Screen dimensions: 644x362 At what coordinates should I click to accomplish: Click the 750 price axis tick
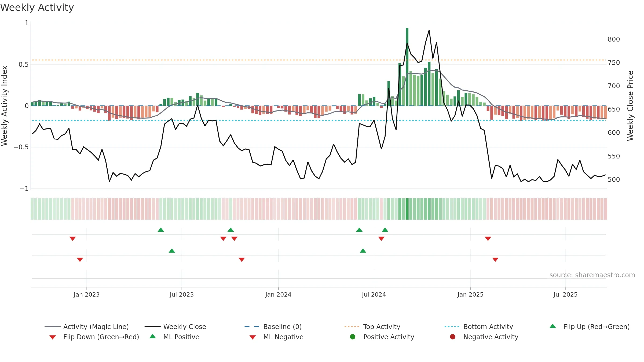[x=614, y=62]
